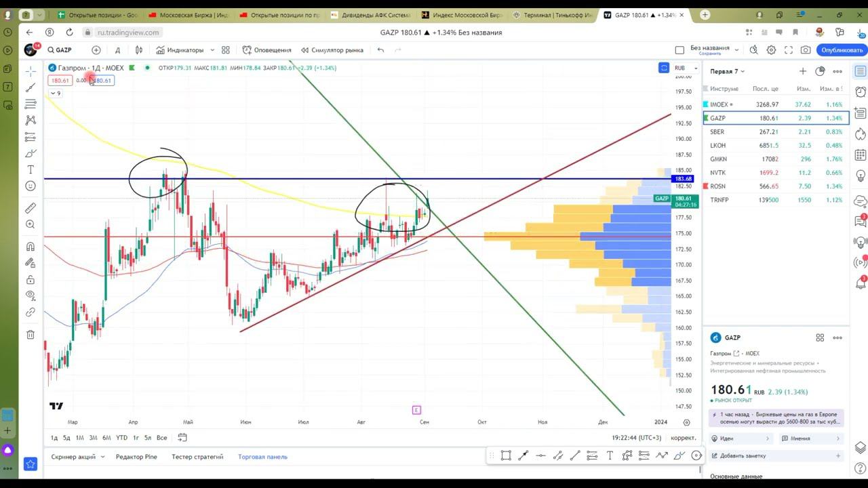Open the object tree layers icon on right sidebar
Viewport: 868px width, 488px height.
(861, 447)
